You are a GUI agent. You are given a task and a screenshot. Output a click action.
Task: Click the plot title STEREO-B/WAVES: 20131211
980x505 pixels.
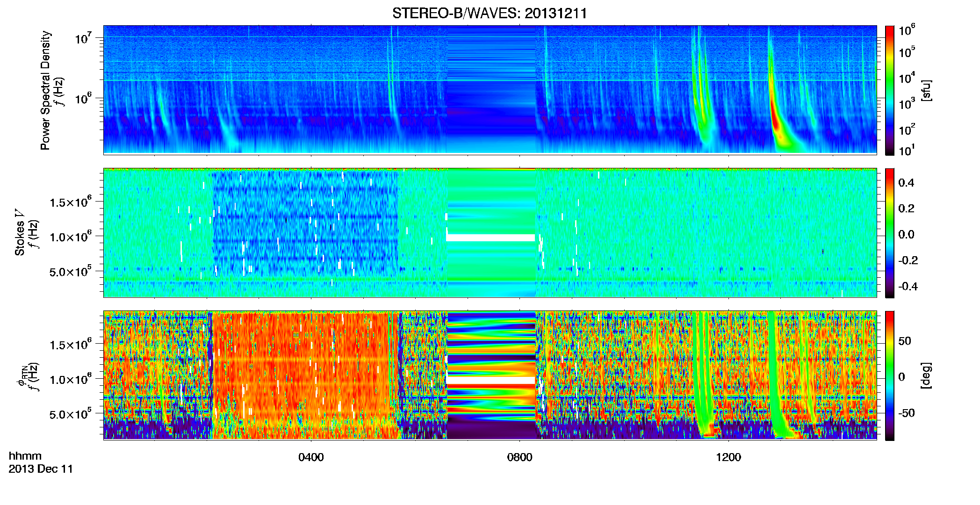[490, 13]
